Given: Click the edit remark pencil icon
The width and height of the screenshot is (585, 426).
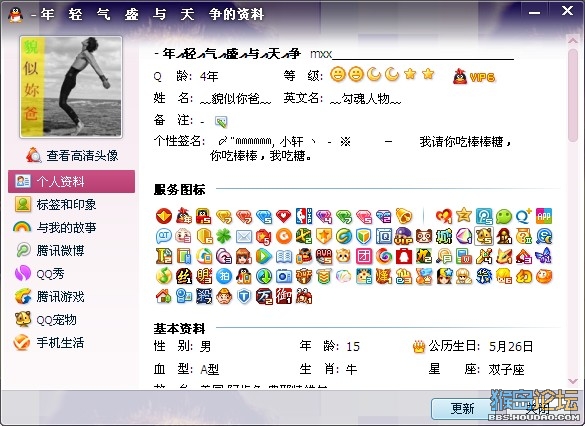Looking at the screenshot, I should 221,122.
